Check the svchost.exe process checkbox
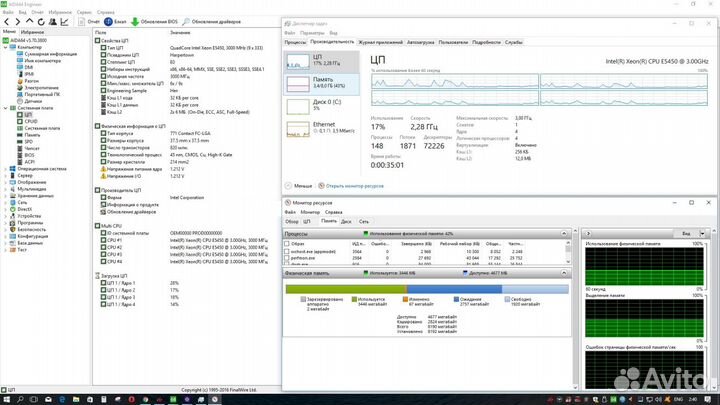This screenshot has width=720, height=405. (287, 252)
